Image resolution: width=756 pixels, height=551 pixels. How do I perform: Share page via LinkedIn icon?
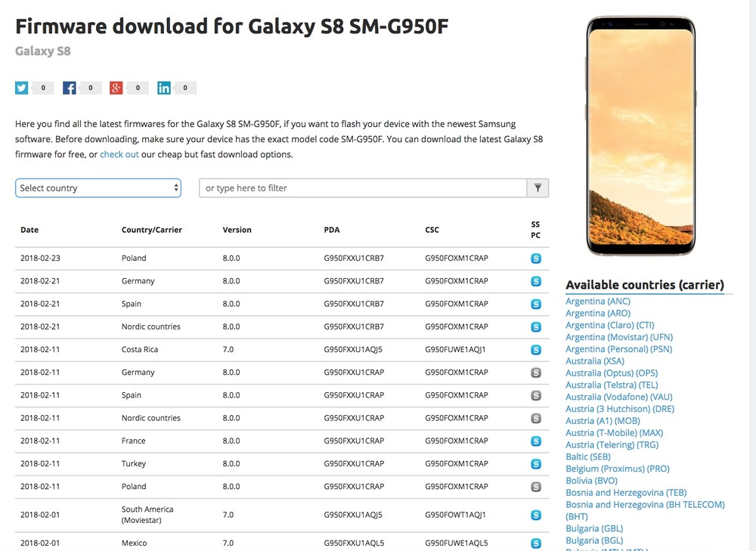coord(163,88)
